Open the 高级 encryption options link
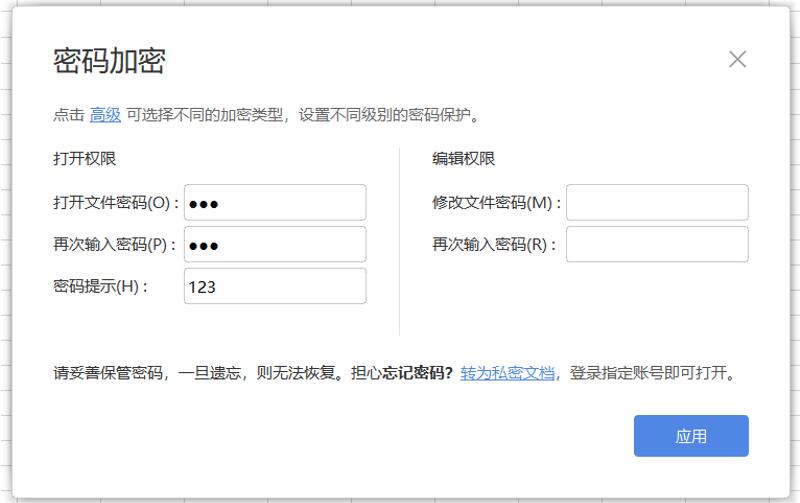 pos(105,115)
